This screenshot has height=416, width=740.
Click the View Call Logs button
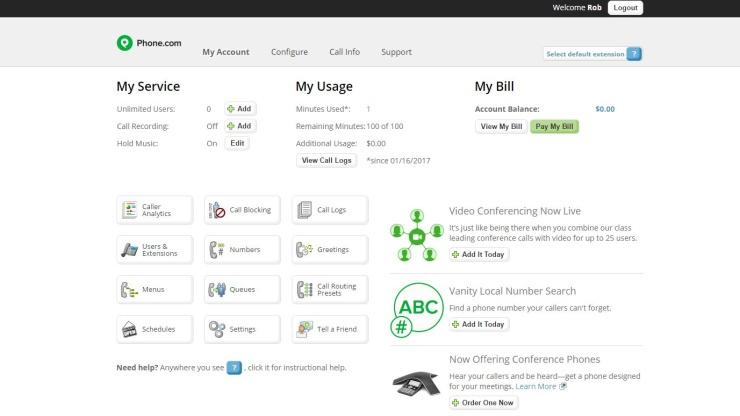pyautogui.click(x=327, y=161)
